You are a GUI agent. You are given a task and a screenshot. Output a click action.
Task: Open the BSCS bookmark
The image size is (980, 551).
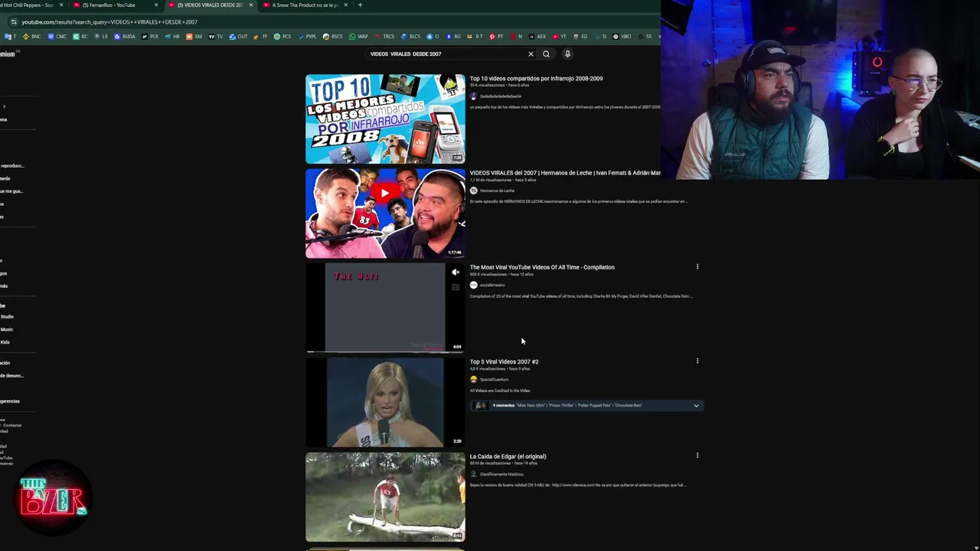point(332,36)
